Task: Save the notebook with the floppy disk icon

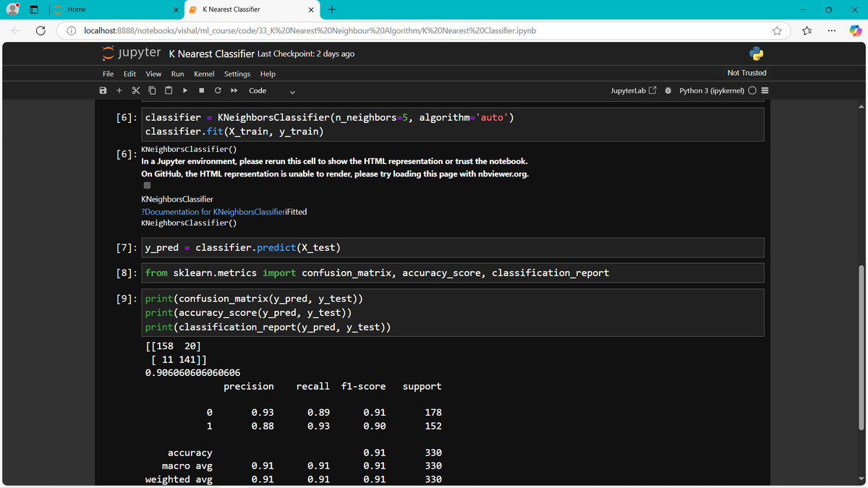Action: (103, 91)
